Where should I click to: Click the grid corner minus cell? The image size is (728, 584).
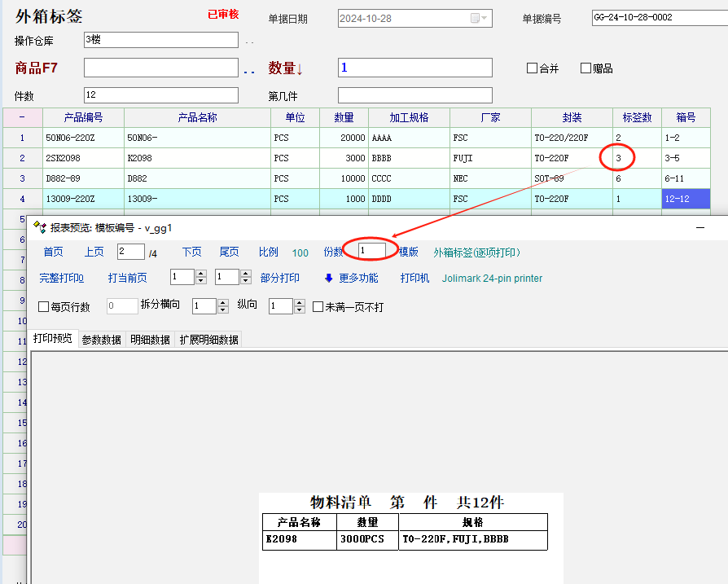22,117
